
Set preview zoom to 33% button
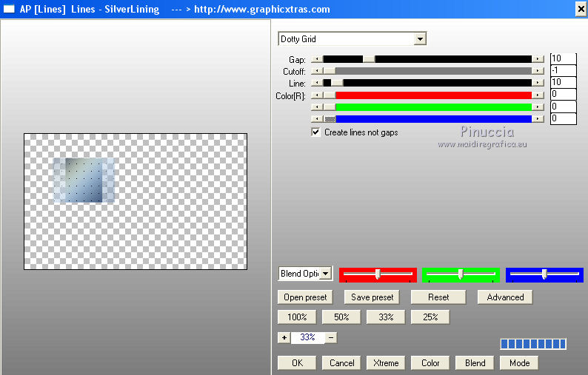(x=386, y=317)
